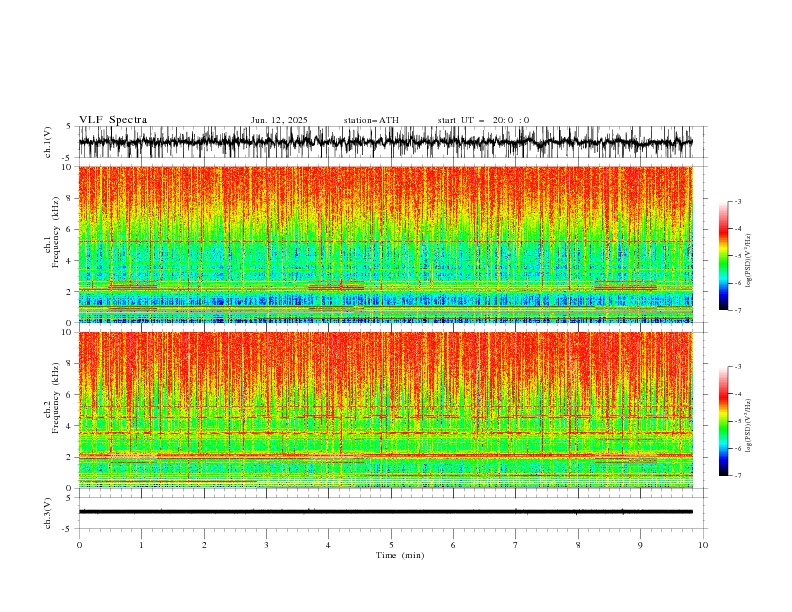Click the ch.3 flat waveform trace
This screenshot has height=612, width=792.
click(x=385, y=512)
